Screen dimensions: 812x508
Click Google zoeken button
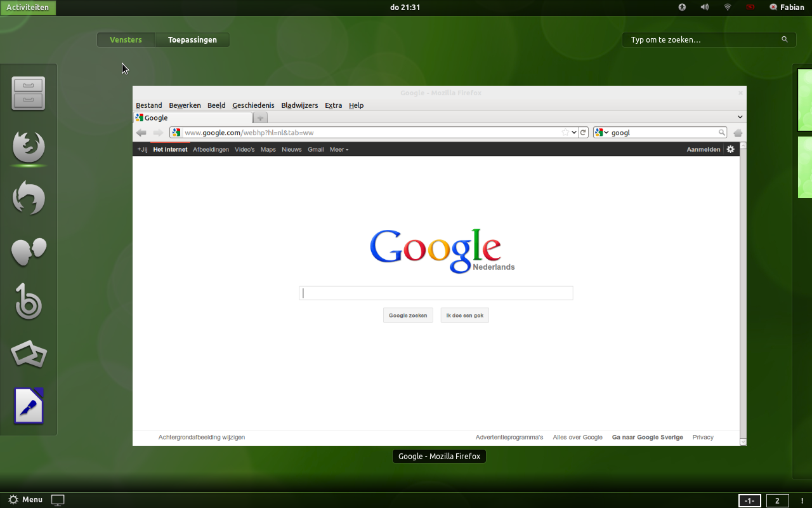tap(408, 315)
